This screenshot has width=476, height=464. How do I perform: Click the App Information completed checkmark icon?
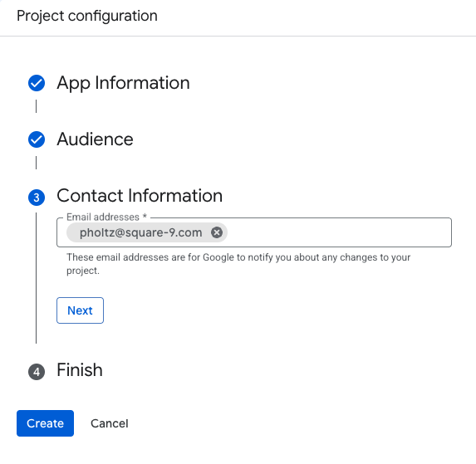[37, 83]
